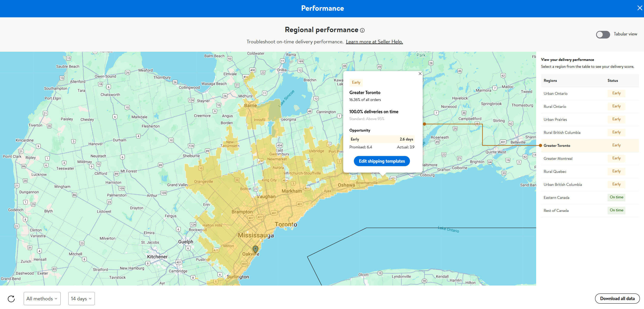This screenshot has height=309, width=644.
Task: Click the Early badge for Urban Prairies
Action: click(x=616, y=119)
